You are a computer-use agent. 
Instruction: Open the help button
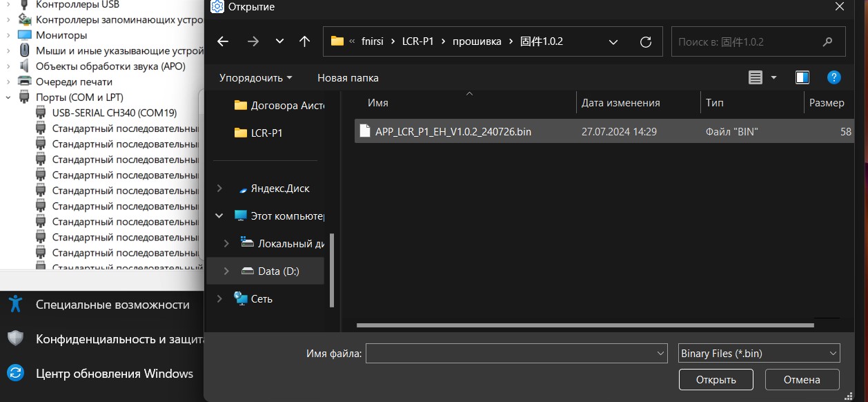[x=834, y=77]
